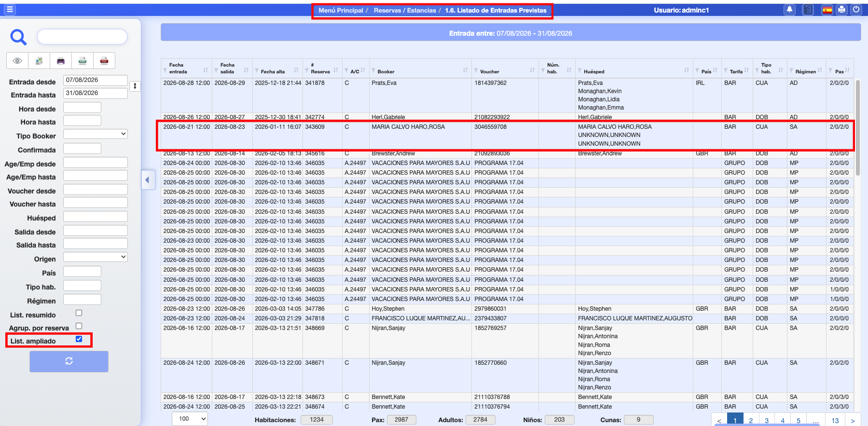Click the Niños total value 203
868x426 pixels.
(x=559, y=420)
